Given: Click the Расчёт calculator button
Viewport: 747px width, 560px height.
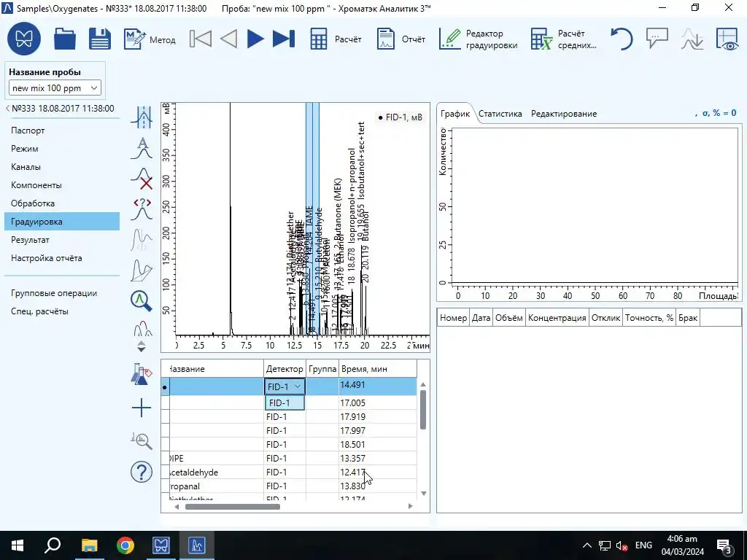Looking at the screenshot, I should point(336,39).
